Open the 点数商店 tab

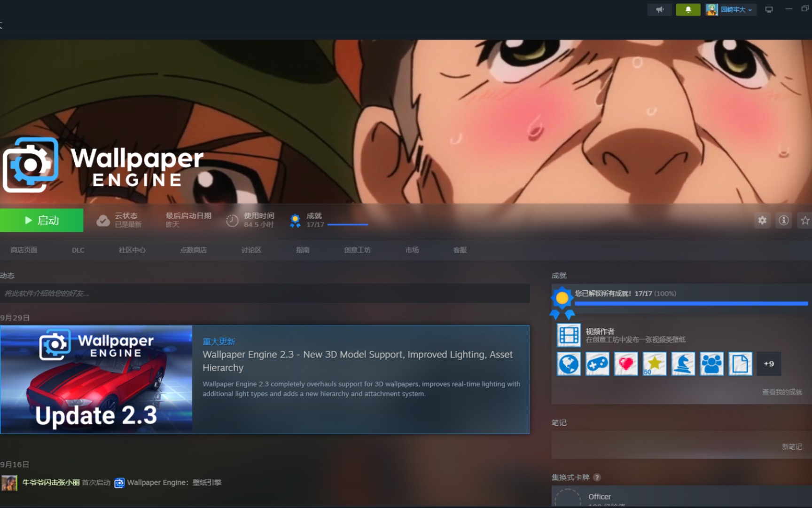193,250
